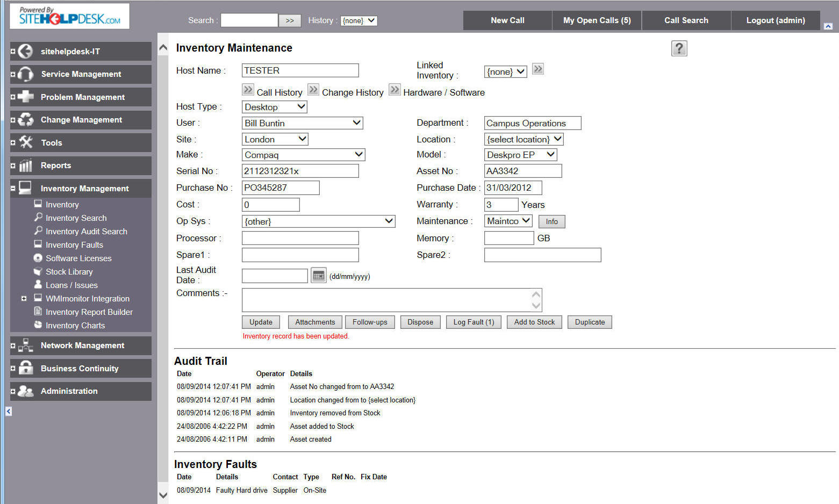Image resolution: width=839 pixels, height=504 pixels.
Task: Open Call Search from top menu
Action: click(x=686, y=20)
